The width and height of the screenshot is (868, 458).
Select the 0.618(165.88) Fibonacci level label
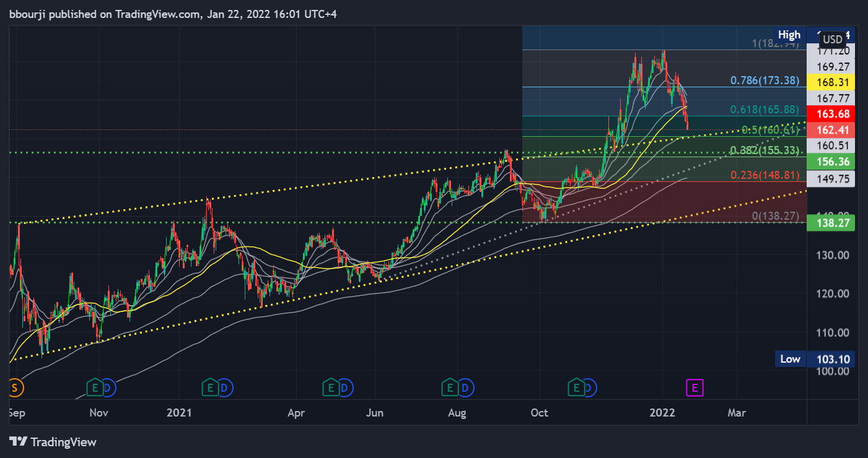tap(765, 110)
